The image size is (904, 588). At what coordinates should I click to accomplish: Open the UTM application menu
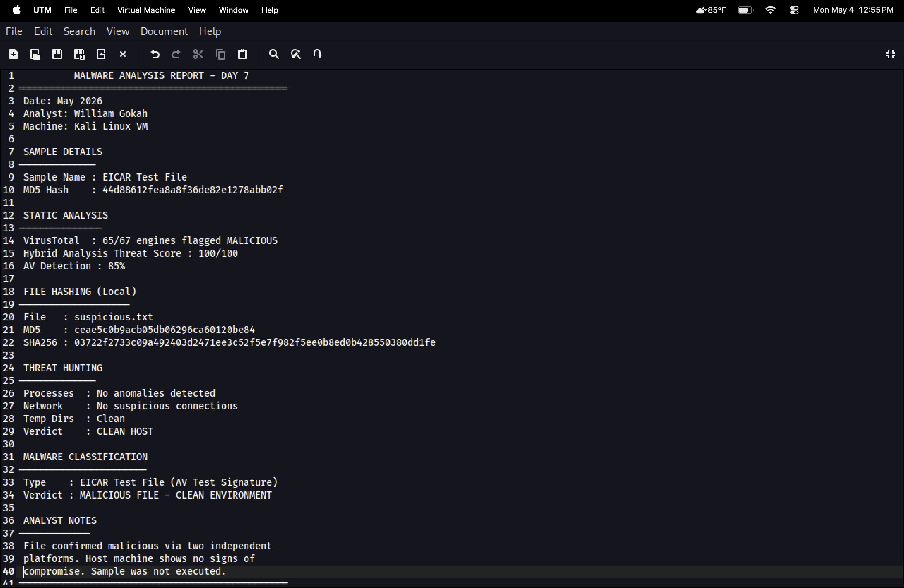tap(42, 10)
